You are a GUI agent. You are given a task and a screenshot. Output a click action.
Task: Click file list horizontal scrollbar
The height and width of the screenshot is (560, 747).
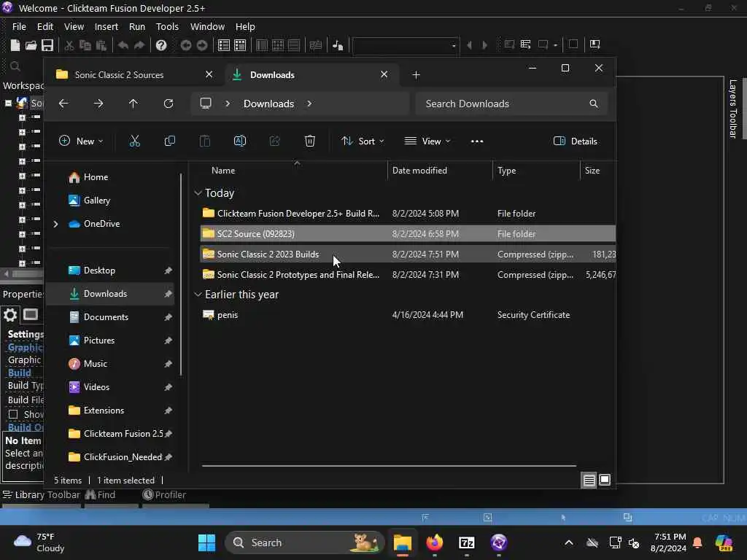(x=389, y=466)
